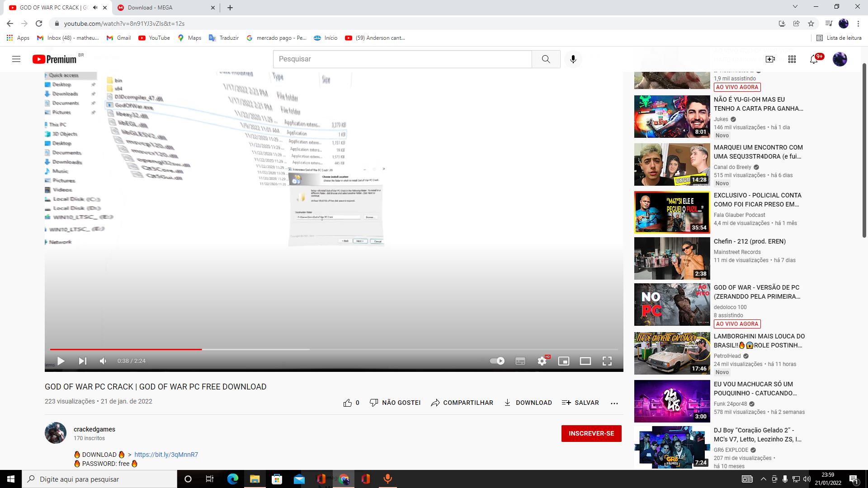The image size is (868, 488).
Task: Open the Gmail bookmark
Action: pyautogui.click(x=119, y=38)
